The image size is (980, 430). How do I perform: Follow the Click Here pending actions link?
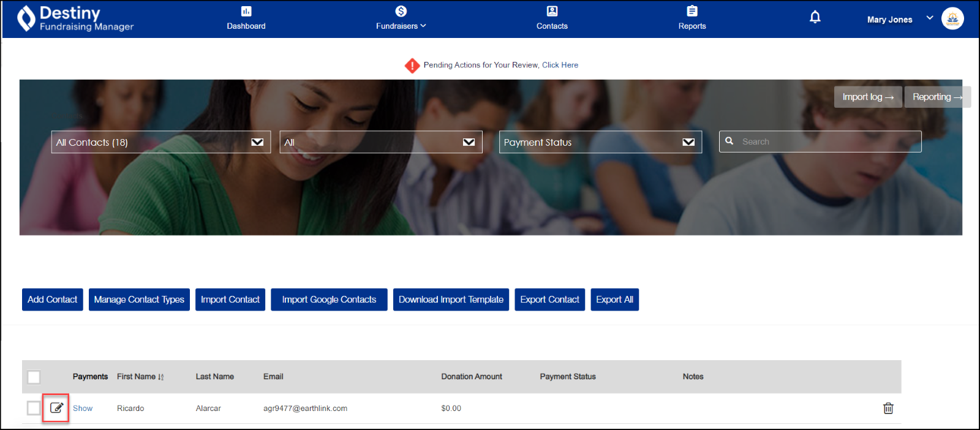560,65
